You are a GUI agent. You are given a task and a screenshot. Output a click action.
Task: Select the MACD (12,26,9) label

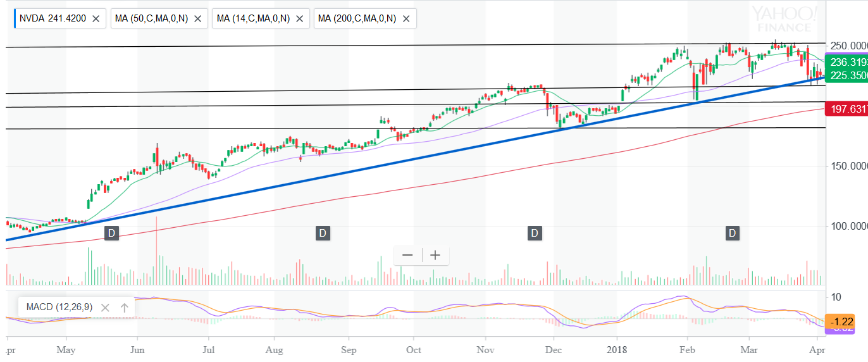point(59,308)
